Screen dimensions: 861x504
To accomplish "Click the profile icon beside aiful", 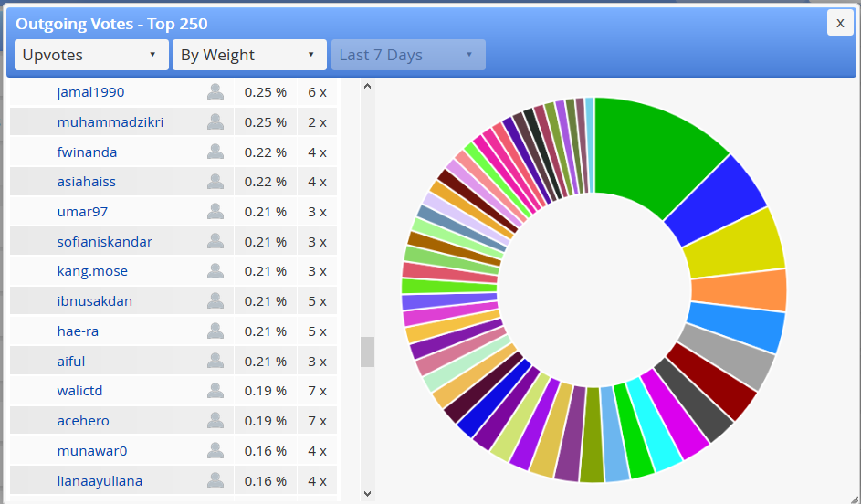I will coord(215,361).
